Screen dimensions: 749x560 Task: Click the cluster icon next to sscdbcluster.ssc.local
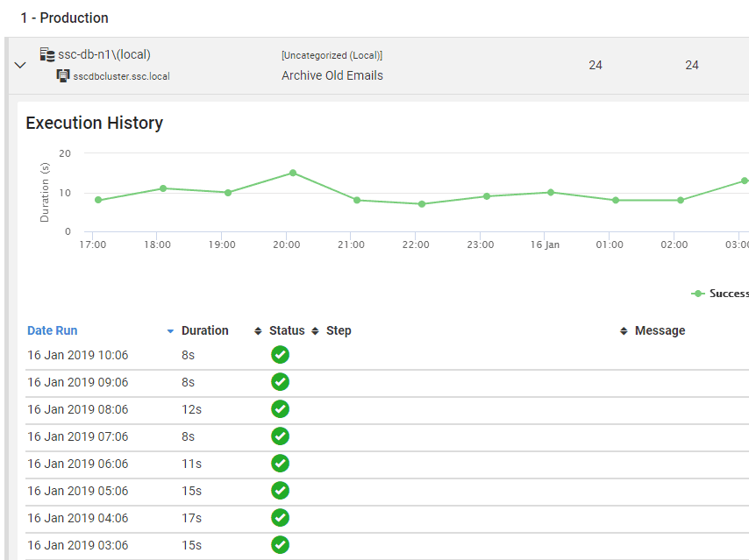click(62, 75)
